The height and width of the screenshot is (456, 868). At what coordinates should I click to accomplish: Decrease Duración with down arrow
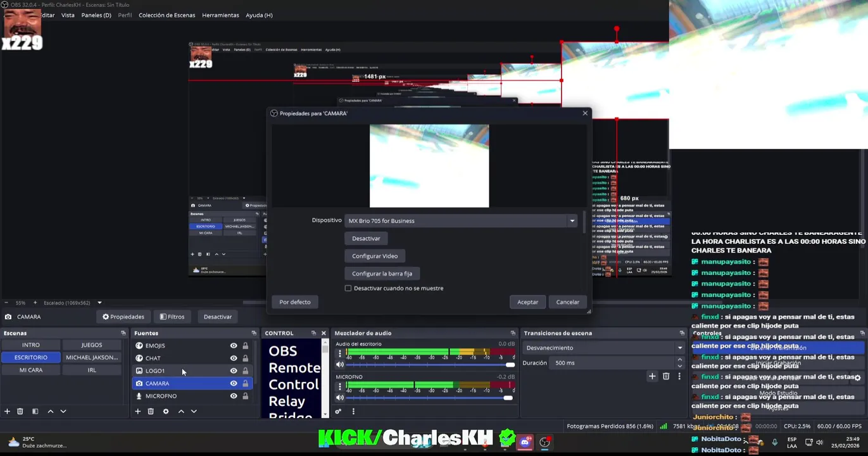point(680,366)
